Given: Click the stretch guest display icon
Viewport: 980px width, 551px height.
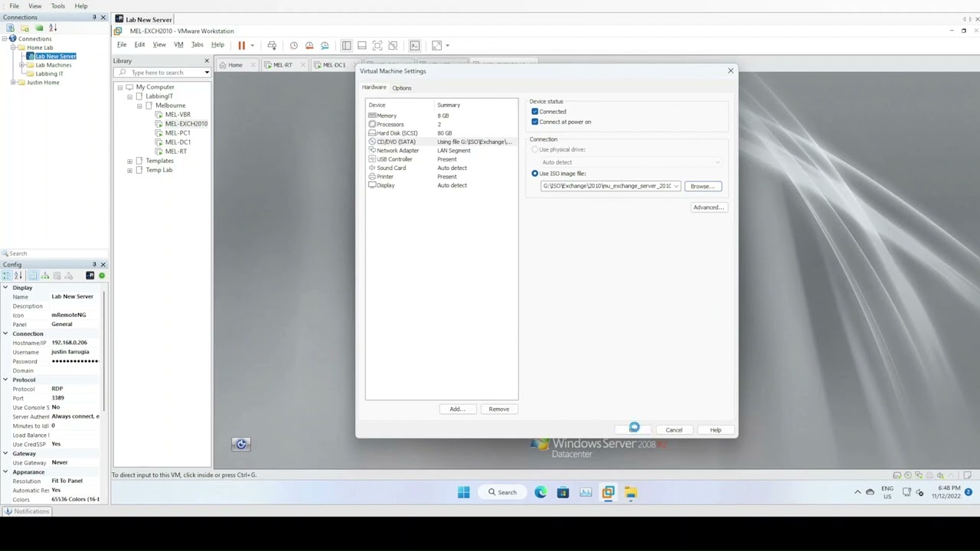Looking at the screenshot, I should point(436,45).
